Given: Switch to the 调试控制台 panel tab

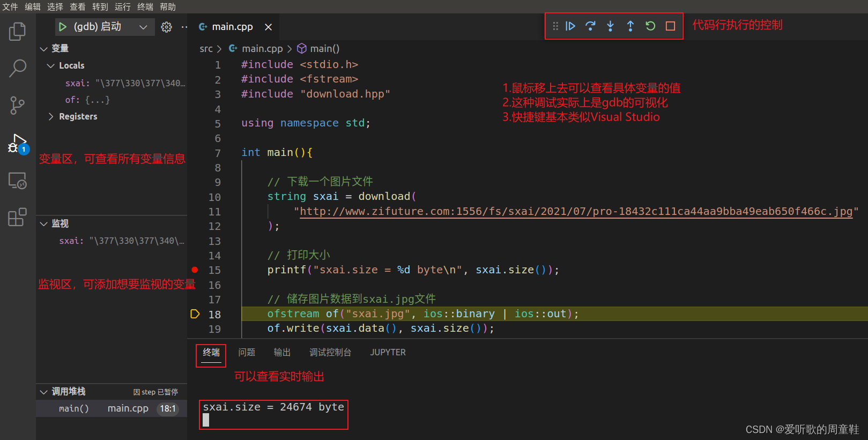Looking at the screenshot, I should coord(330,352).
